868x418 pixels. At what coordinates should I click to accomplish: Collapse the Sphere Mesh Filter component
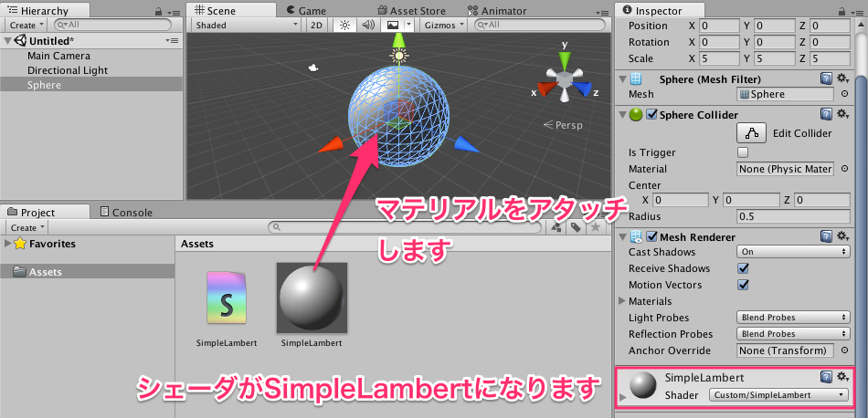click(621, 79)
